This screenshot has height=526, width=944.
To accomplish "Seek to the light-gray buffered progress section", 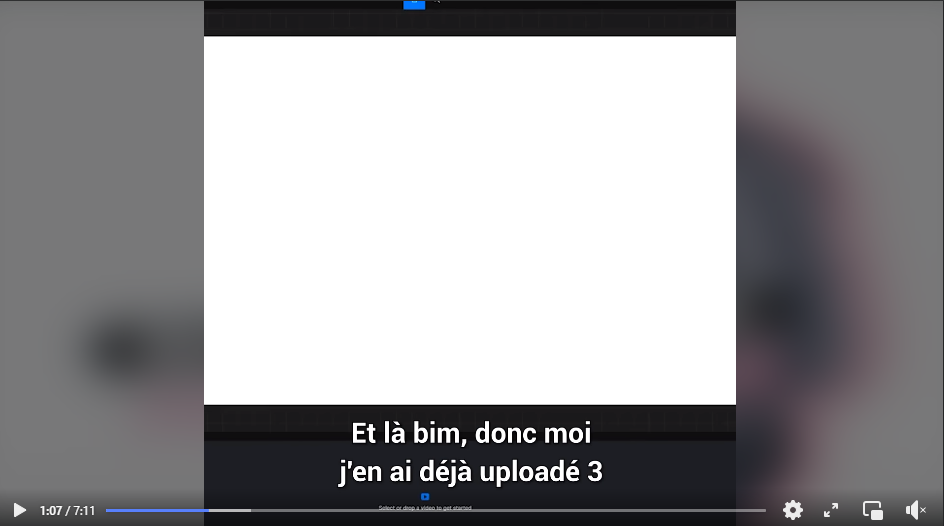I will (x=230, y=510).
